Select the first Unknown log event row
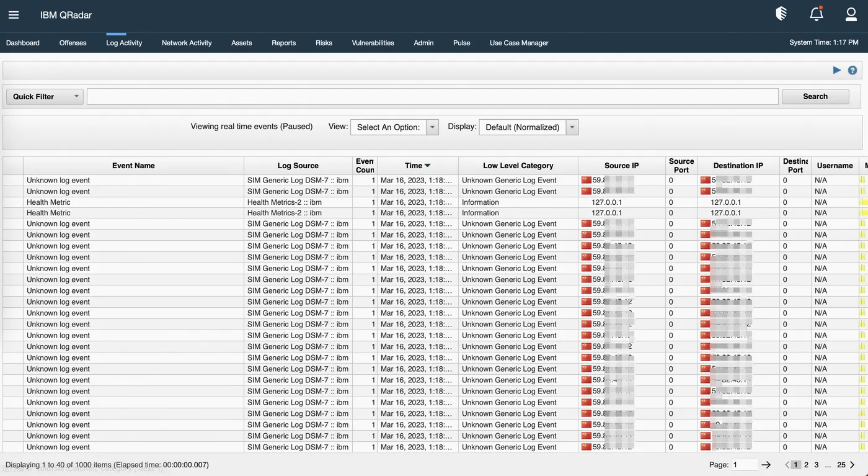 [x=434, y=180]
